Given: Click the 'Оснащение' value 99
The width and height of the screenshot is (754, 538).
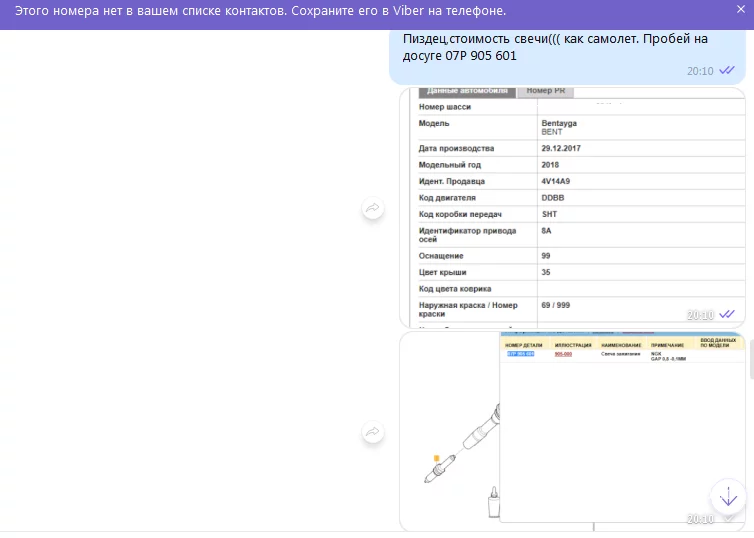Looking at the screenshot, I should 546,256.
